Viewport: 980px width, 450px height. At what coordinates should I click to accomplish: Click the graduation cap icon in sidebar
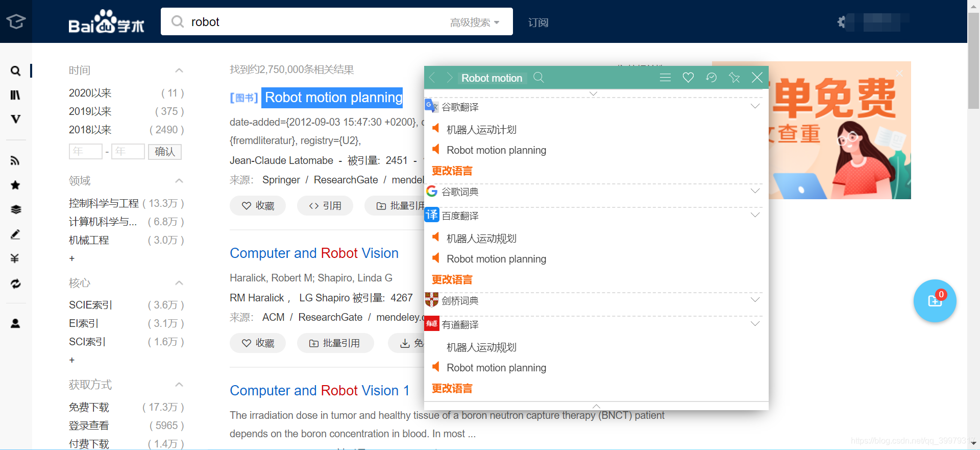(x=16, y=21)
